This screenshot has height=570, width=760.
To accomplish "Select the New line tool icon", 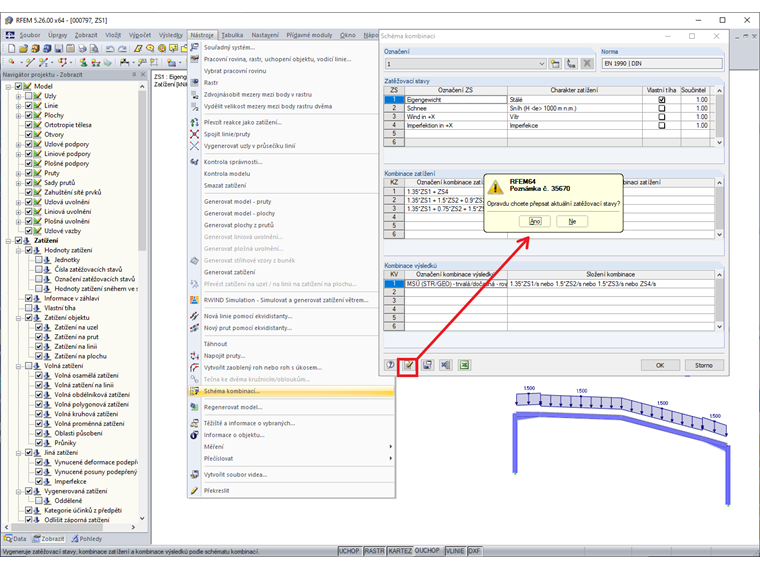I will (x=30, y=62).
